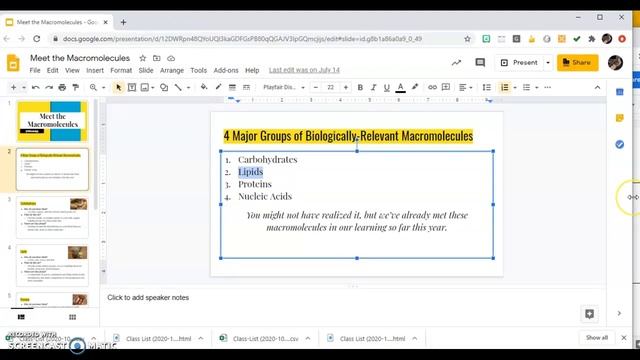Open the Insert menu

pyautogui.click(x=95, y=70)
